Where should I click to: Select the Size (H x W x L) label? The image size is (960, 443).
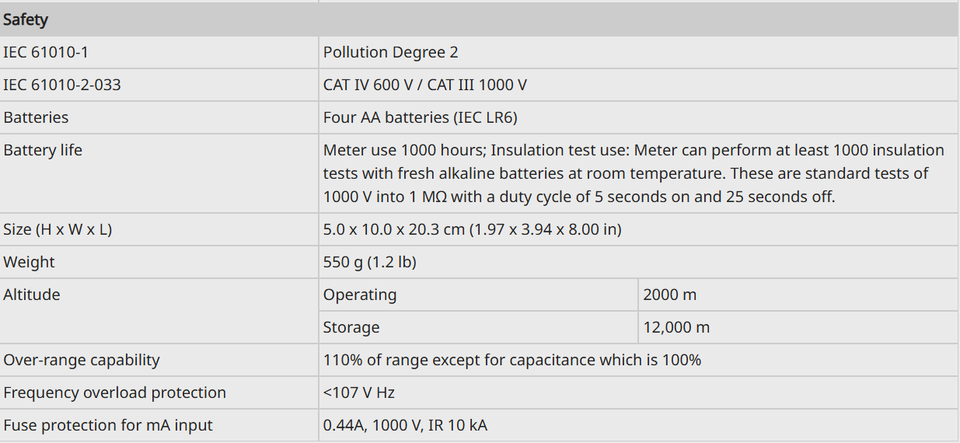coord(58,229)
